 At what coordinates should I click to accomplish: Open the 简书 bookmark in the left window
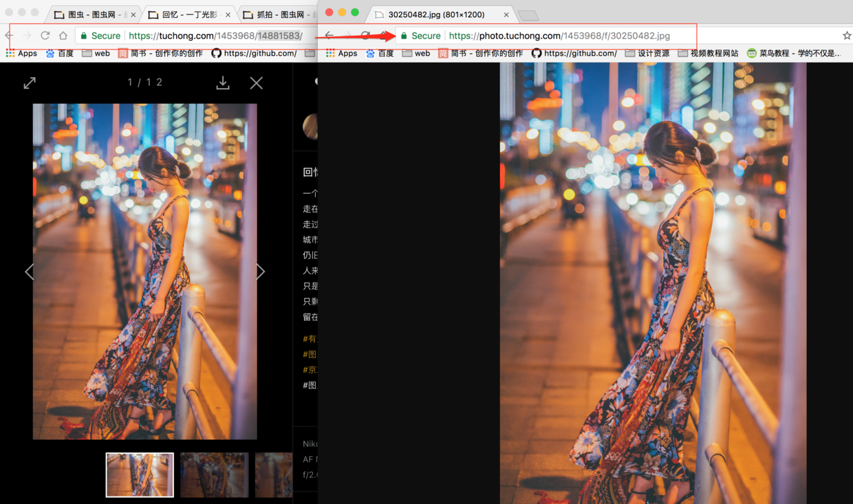(160, 53)
